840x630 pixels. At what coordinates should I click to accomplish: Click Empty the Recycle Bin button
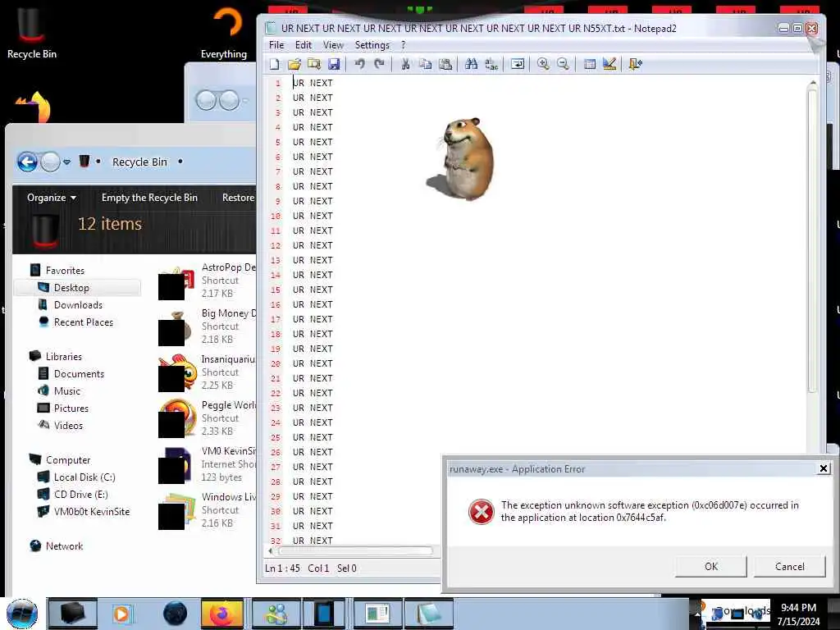click(x=149, y=198)
